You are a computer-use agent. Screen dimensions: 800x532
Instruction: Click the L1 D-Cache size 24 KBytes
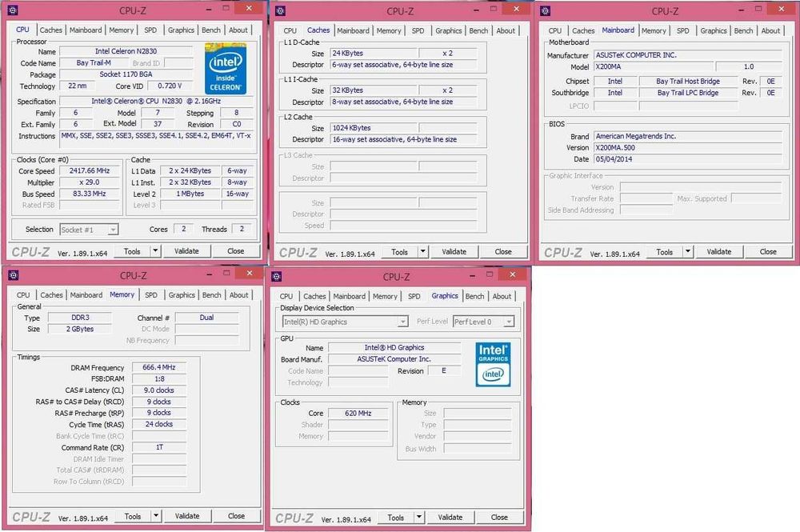(x=374, y=53)
